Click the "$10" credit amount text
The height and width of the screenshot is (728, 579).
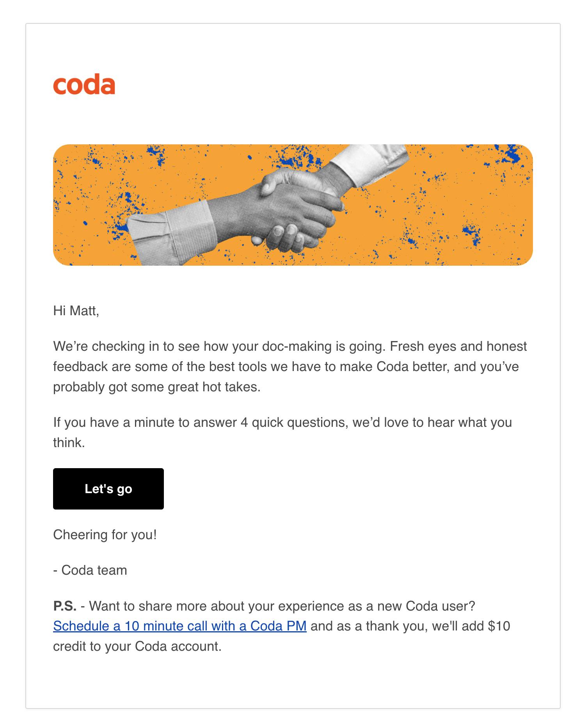click(x=499, y=626)
